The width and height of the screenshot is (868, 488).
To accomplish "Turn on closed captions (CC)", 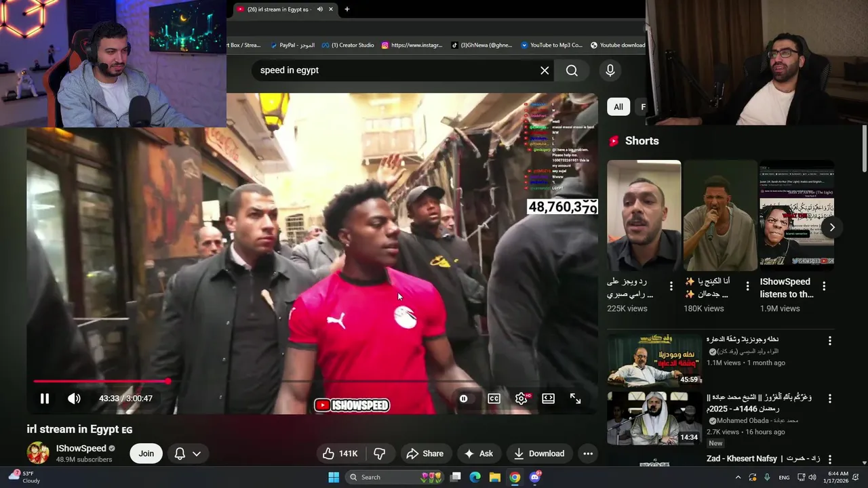I will click(x=494, y=399).
